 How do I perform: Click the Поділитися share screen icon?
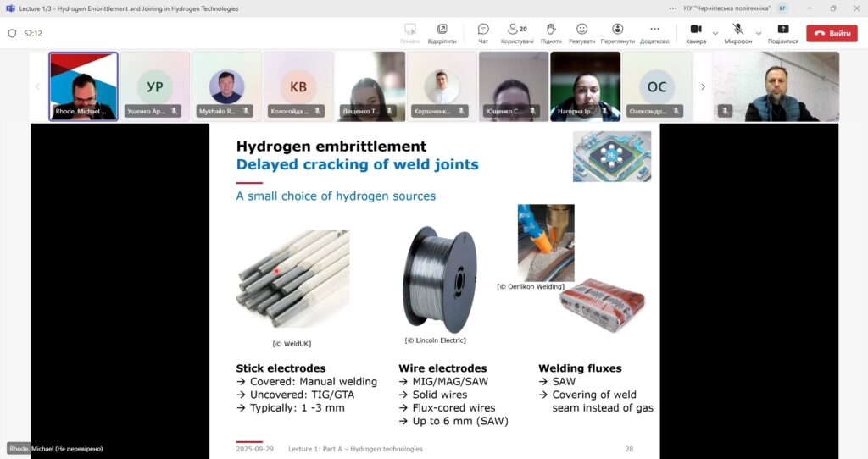coord(782,33)
